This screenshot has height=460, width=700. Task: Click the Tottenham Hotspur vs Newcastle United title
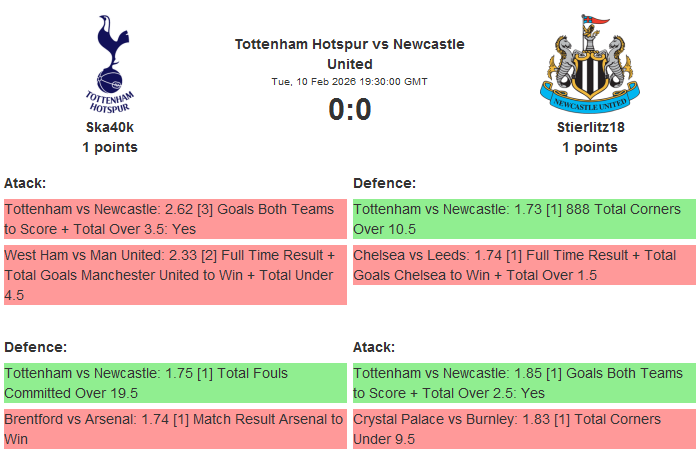[x=349, y=54]
